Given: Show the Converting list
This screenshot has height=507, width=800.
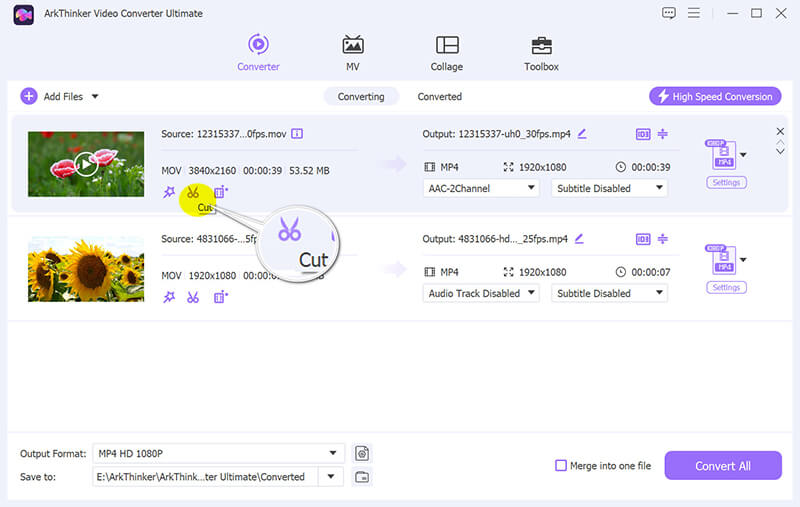Looking at the screenshot, I should pyautogui.click(x=361, y=96).
